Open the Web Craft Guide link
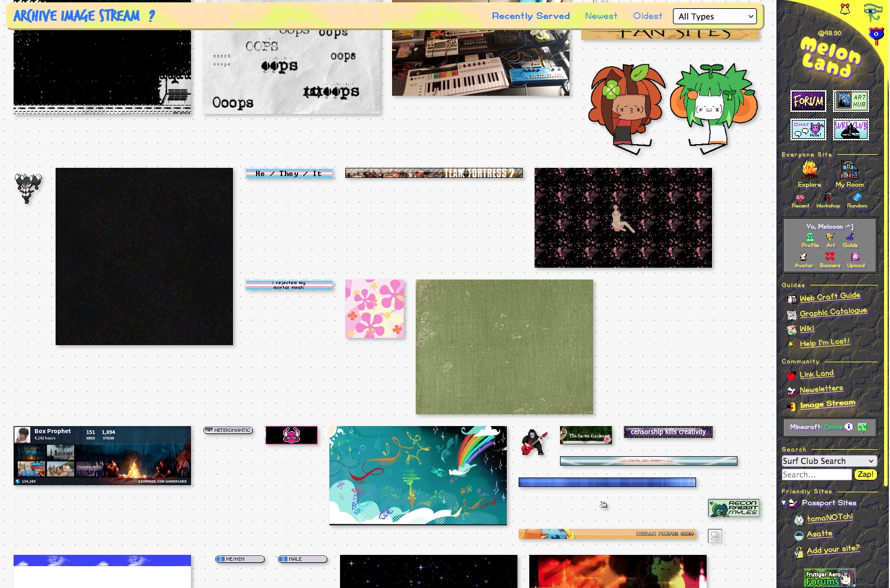 [x=830, y=297]
